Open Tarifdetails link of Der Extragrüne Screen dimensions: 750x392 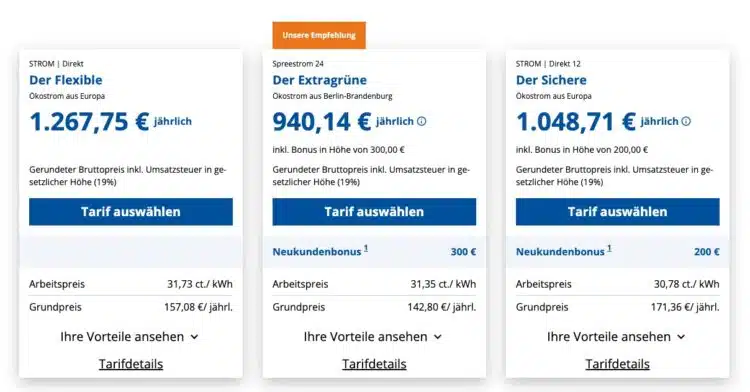pos(375,364)
